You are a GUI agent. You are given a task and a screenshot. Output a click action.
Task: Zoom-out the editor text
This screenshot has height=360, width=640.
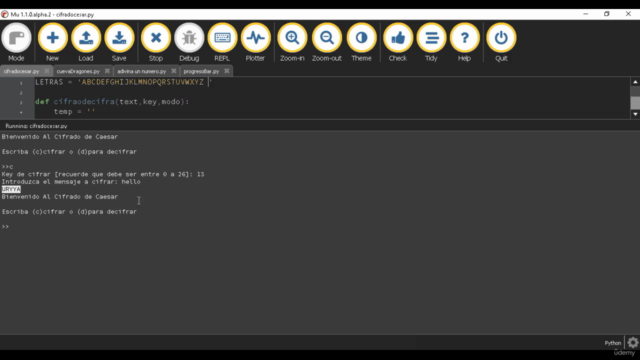[327, 42]
